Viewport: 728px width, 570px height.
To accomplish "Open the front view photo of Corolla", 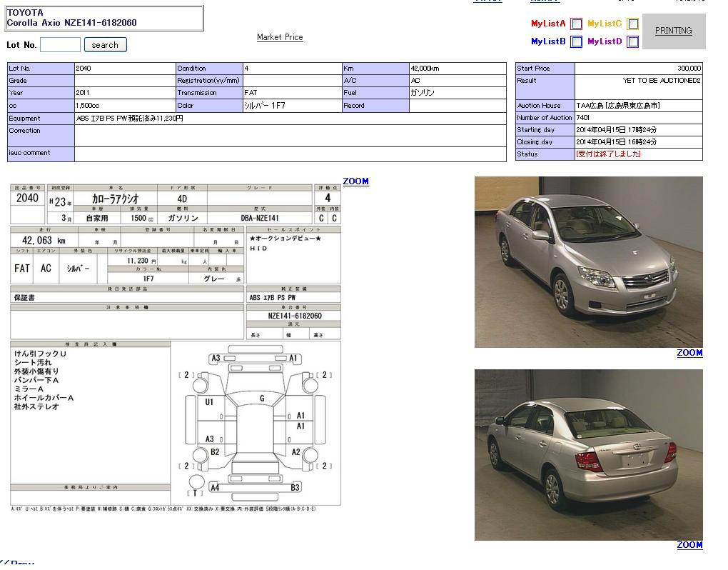I will [x=588, y=262].
